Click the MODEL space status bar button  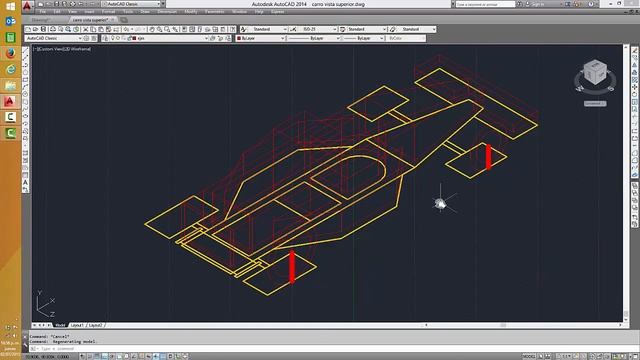529,357
